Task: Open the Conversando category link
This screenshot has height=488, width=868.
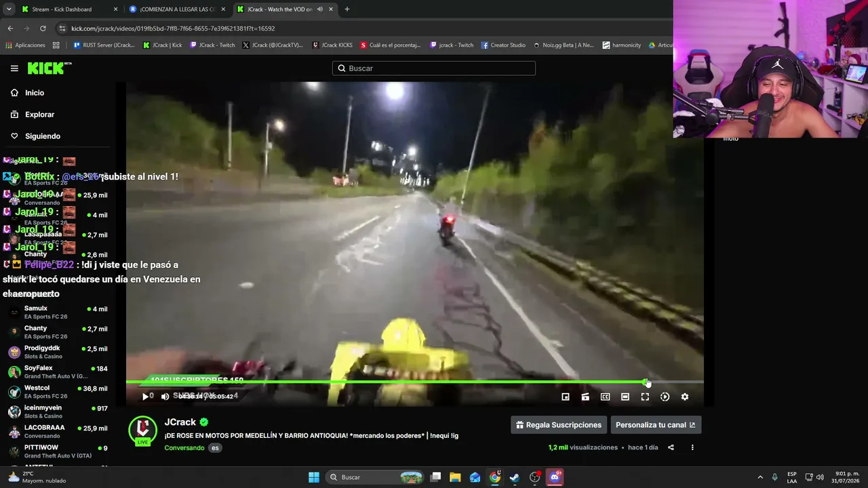Action: point(184,448)
